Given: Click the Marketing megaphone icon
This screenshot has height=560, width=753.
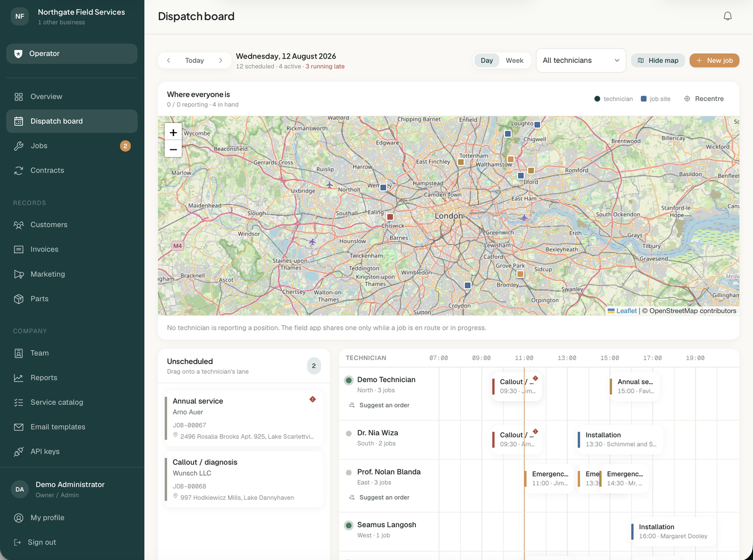Looking at the screenshot, I should click(x=19, y=274).
